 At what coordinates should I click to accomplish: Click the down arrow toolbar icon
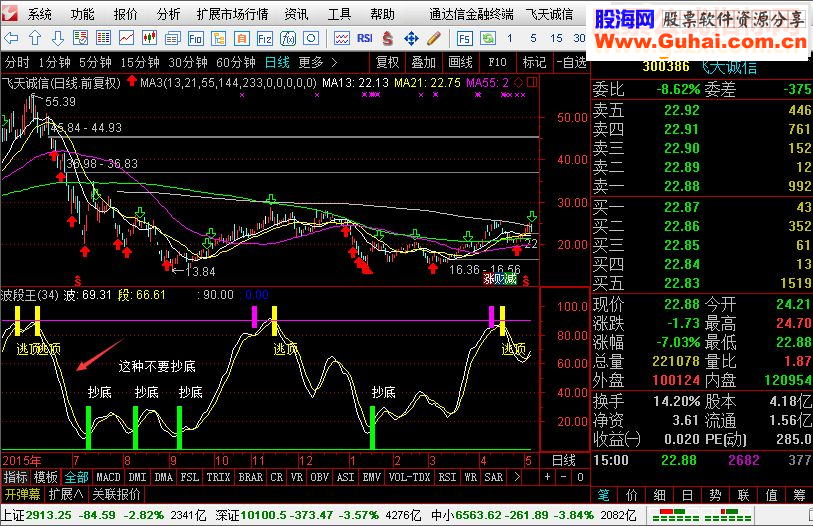click(58, 38)
